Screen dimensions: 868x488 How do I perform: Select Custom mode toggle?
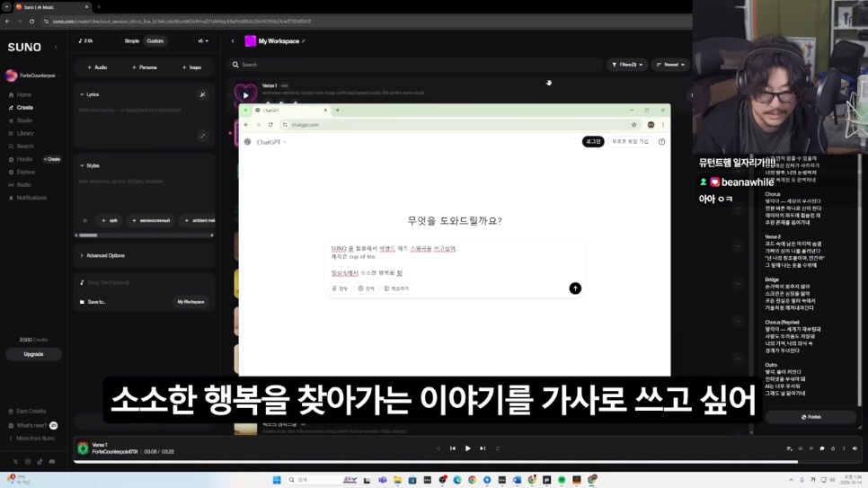pos(155,41)
